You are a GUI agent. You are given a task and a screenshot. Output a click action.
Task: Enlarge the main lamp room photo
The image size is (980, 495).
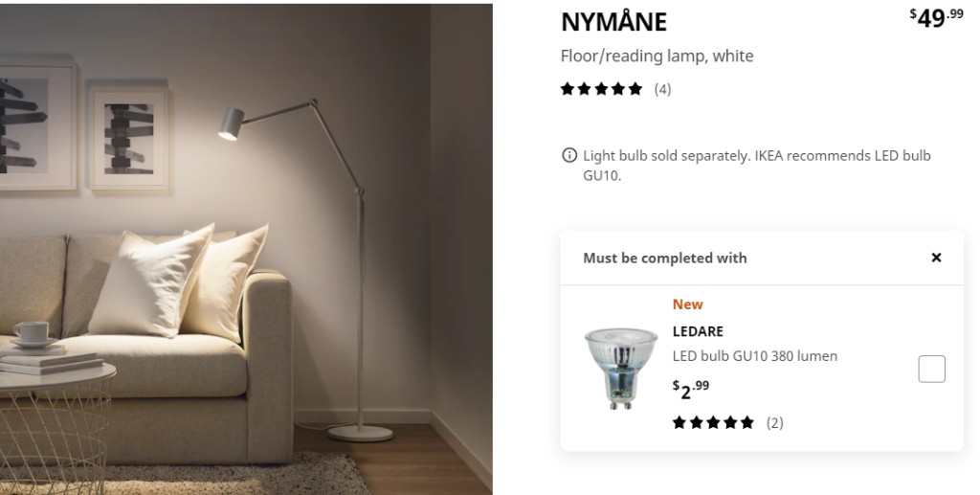(246, 249)
